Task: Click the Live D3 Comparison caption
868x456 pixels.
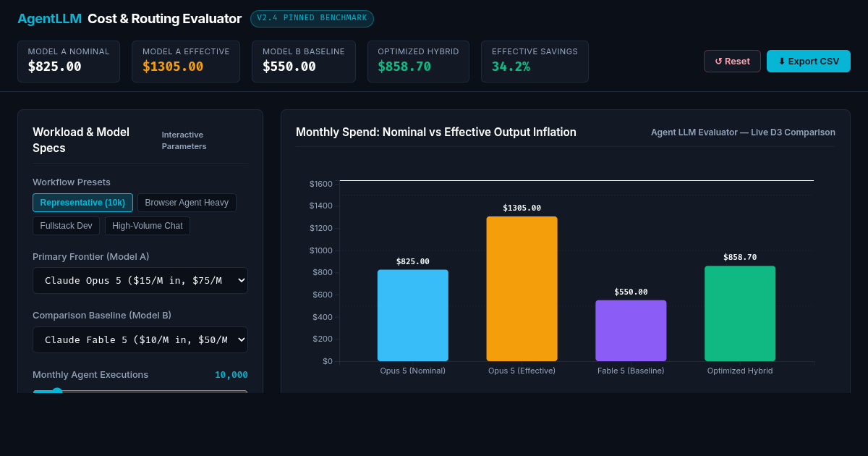Action: (x=743, y=132)
